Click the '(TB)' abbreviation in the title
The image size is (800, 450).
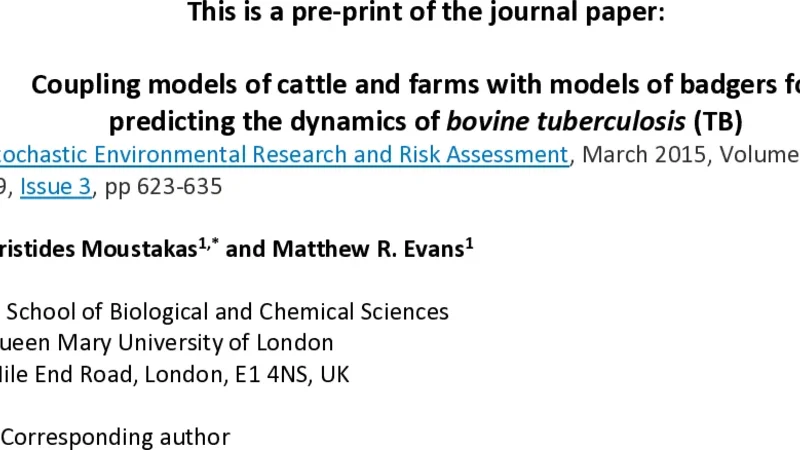pyautogui.click(x=717, y=121)
